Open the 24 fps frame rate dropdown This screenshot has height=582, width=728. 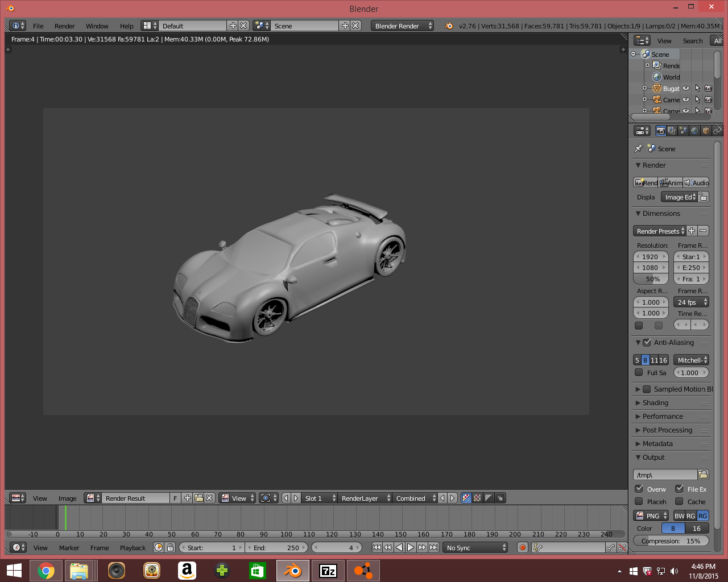pyautogui.click(x=692, y=302)
